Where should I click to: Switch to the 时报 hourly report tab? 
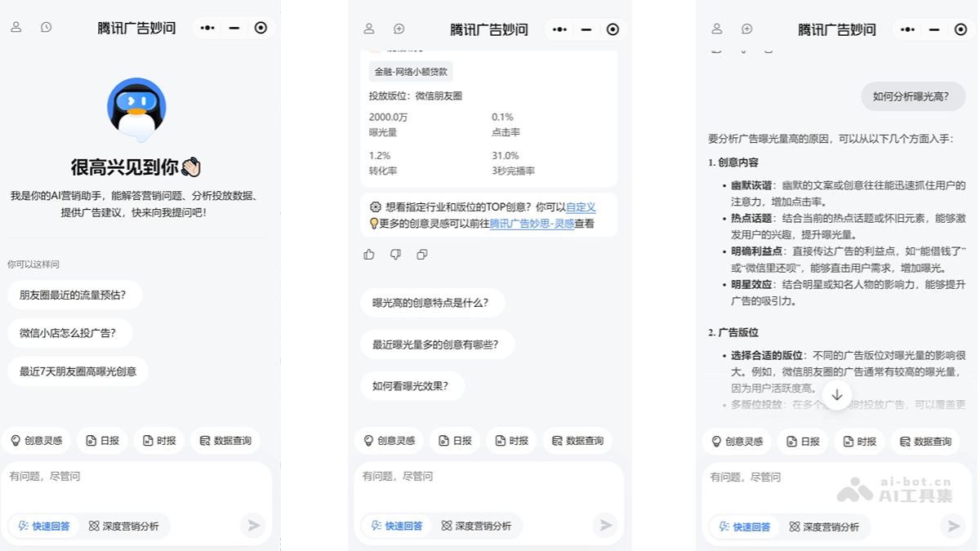159,440
